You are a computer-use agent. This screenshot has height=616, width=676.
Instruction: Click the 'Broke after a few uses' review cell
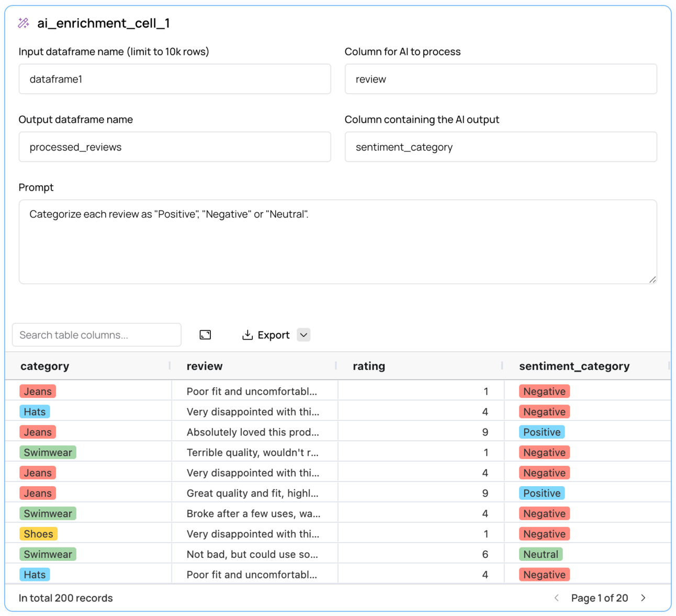point(254,513)
